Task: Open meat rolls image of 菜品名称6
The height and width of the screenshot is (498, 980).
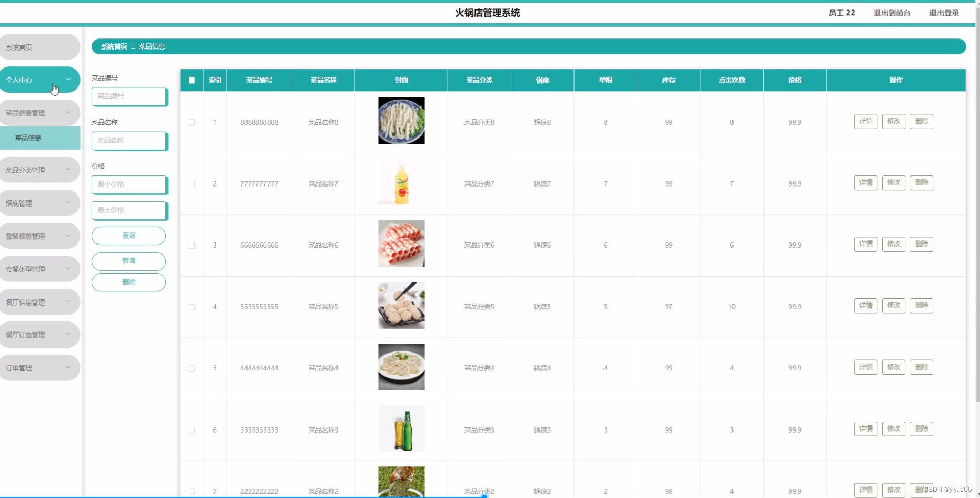Action: (401, 243)
